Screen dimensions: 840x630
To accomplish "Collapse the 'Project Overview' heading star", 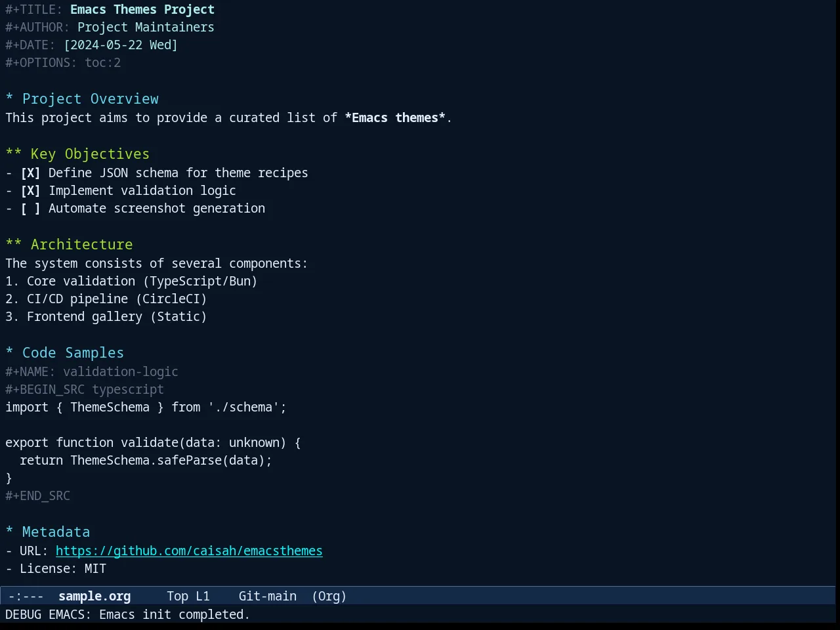I will [9, 98].
